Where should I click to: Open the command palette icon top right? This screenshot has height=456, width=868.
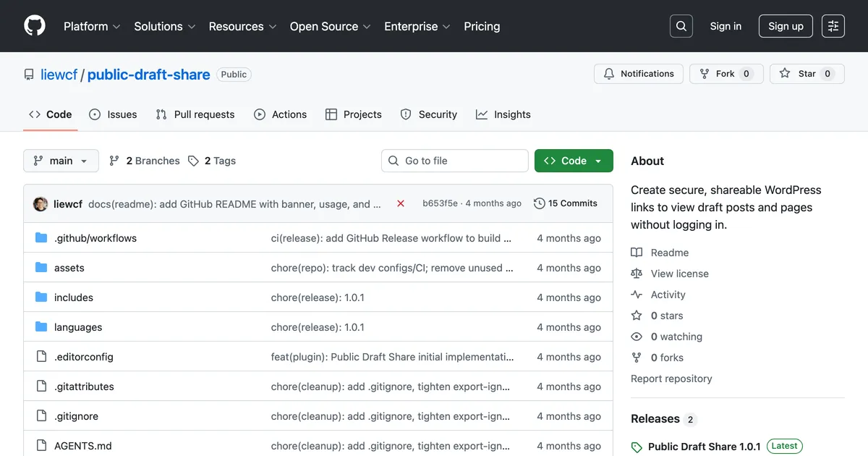click(833, 25)
